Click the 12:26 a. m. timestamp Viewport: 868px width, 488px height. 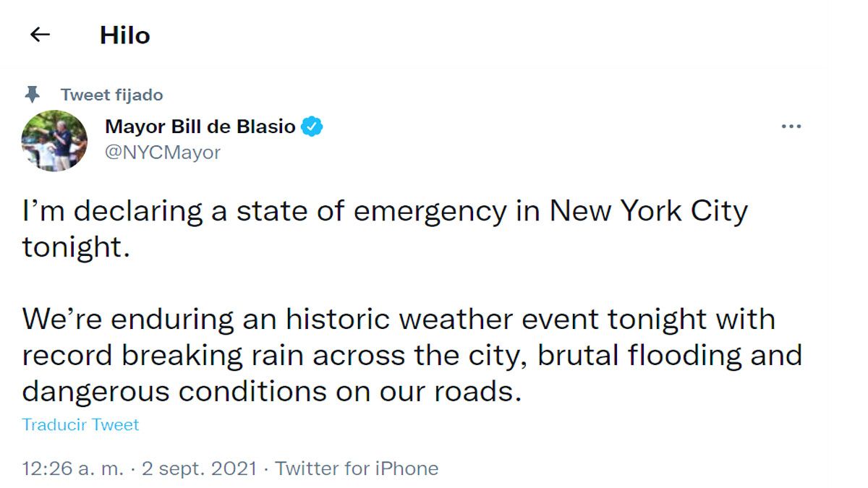click(72, 468)
